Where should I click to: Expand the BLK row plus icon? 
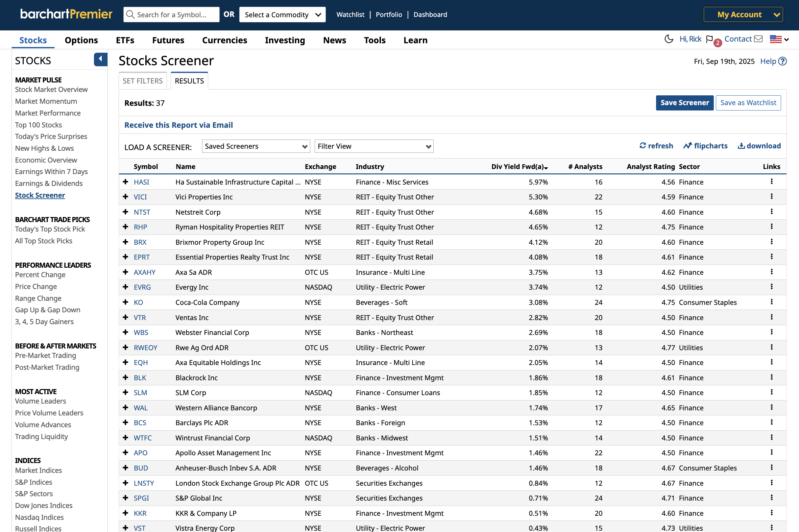125,378
